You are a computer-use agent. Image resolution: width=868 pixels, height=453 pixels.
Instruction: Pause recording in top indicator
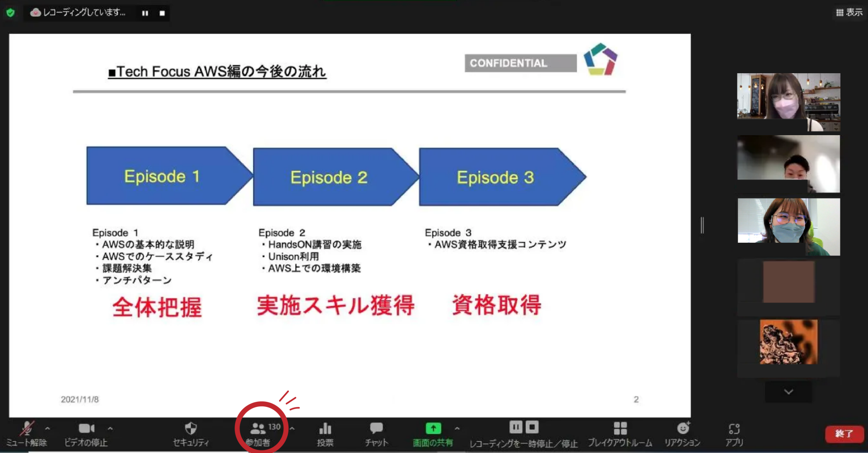[x=145, y=13]
